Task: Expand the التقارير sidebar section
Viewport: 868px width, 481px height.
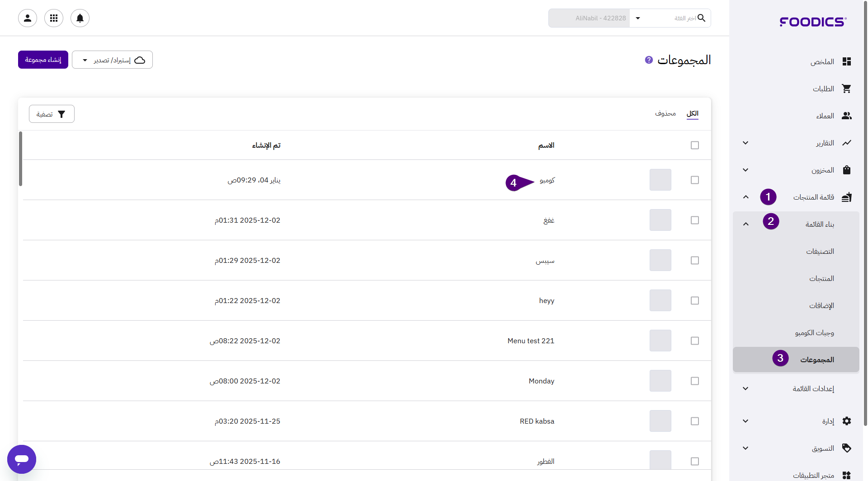Action: pyautogui.click(x=745, y=143)
